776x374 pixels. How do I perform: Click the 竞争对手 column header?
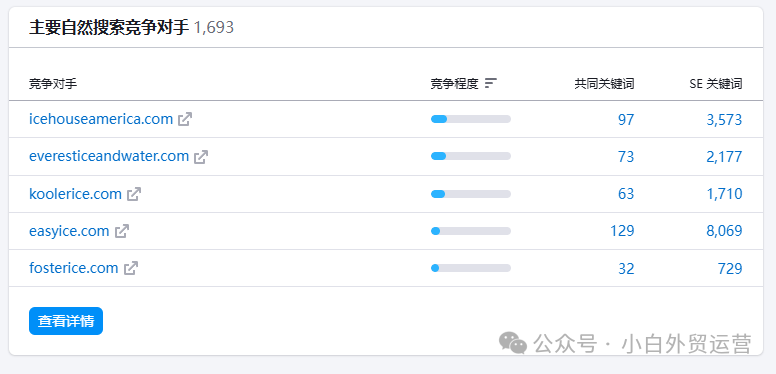click(x=53, y=84)
